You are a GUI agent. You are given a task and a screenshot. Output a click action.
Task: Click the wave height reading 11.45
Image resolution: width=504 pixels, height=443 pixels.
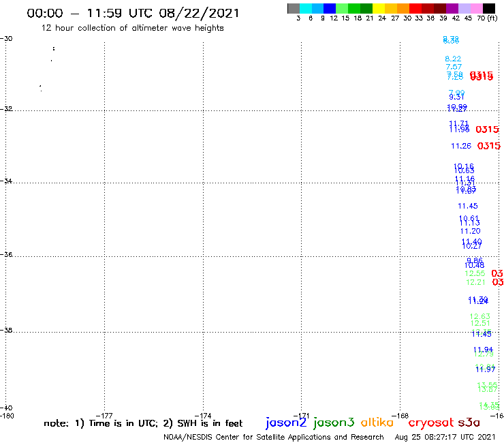click(x=468, y=206)
